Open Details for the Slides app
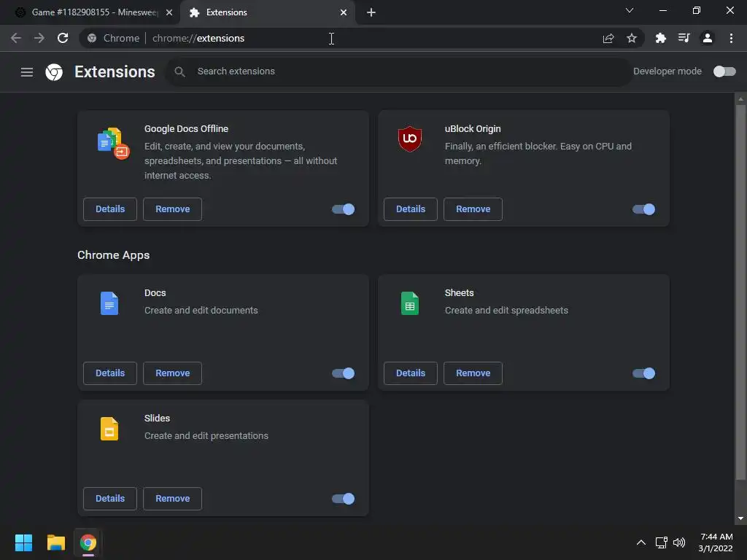This screenshot has height=560, width=747. (110, 499)
